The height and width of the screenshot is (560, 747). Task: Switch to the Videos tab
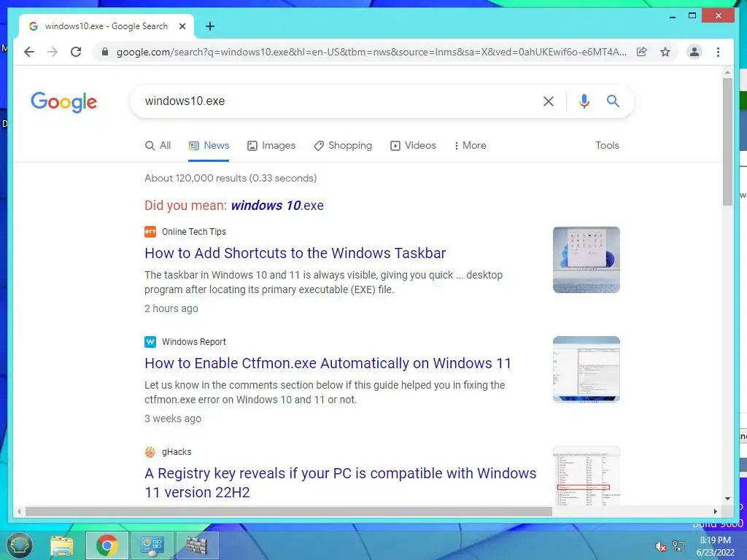pos(413,146)
